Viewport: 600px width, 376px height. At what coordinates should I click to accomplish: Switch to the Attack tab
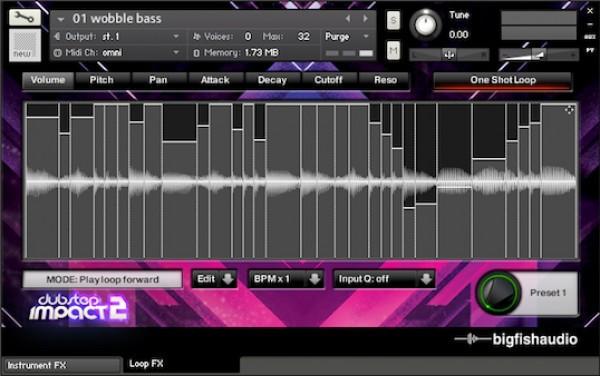click(x=215, y=80)
